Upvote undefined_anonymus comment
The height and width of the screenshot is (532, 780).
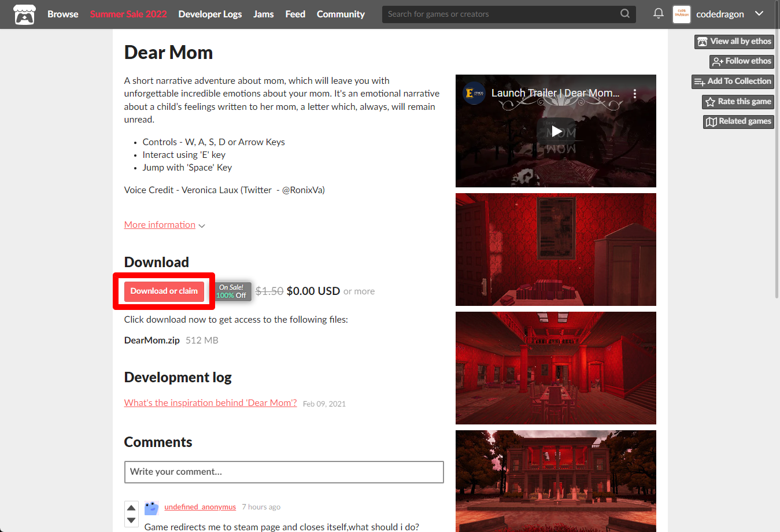[131, 508]
